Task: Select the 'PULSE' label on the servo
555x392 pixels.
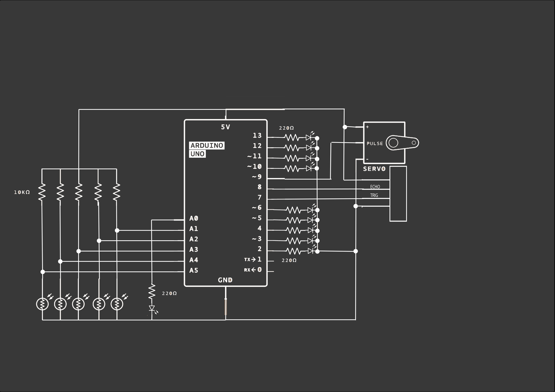Action: click(x=375, y=144)
